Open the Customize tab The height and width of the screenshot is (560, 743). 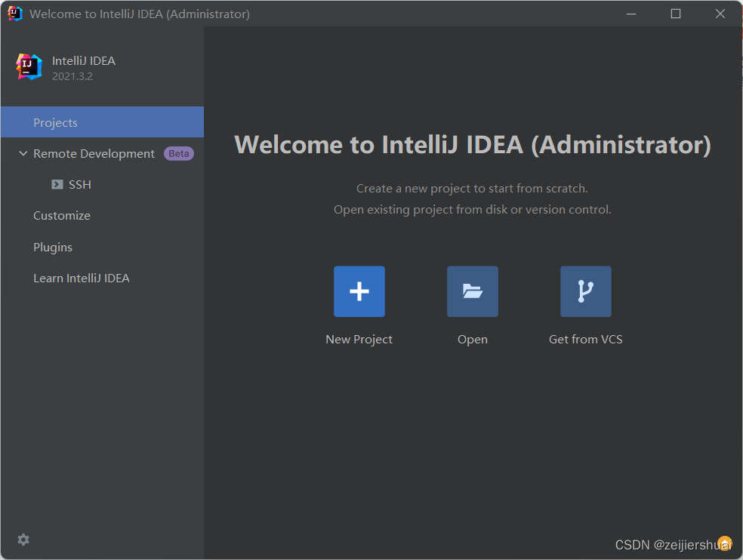tap(62, 216)
